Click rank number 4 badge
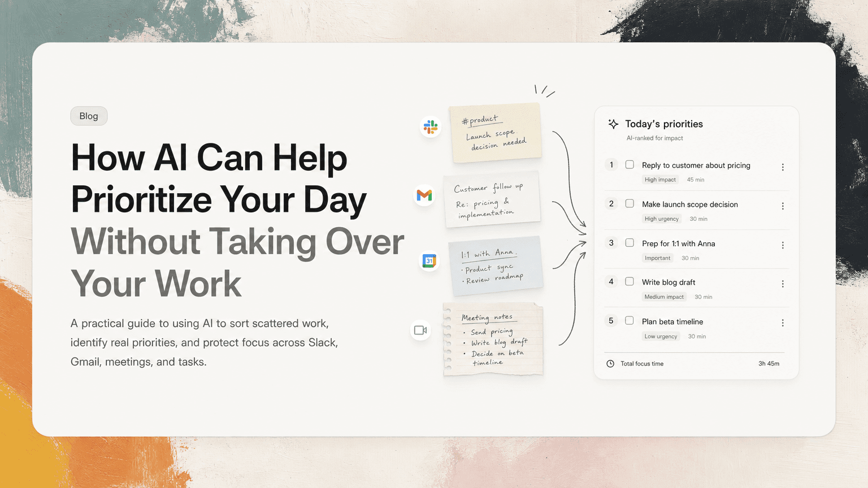Screen dimensions: 868x488 611,281
